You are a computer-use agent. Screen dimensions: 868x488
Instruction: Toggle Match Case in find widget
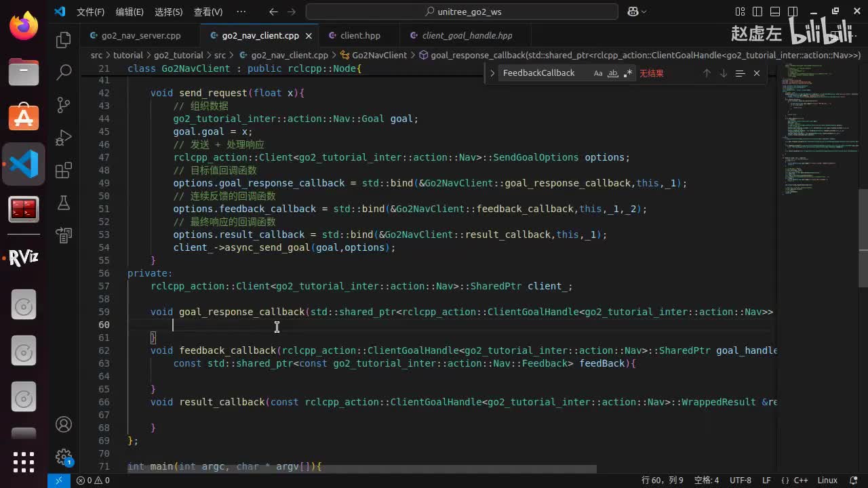tap(597, 73)
